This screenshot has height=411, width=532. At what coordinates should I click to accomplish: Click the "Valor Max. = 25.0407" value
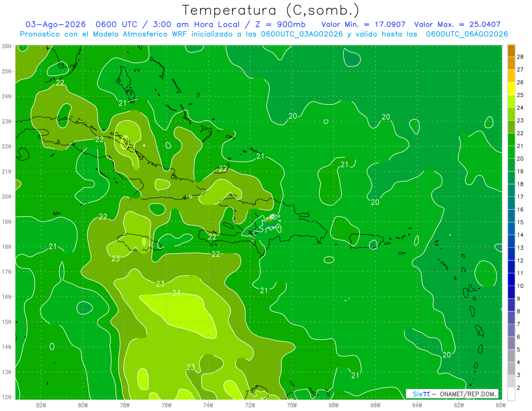pyautogui.click(x=457, y=24)
